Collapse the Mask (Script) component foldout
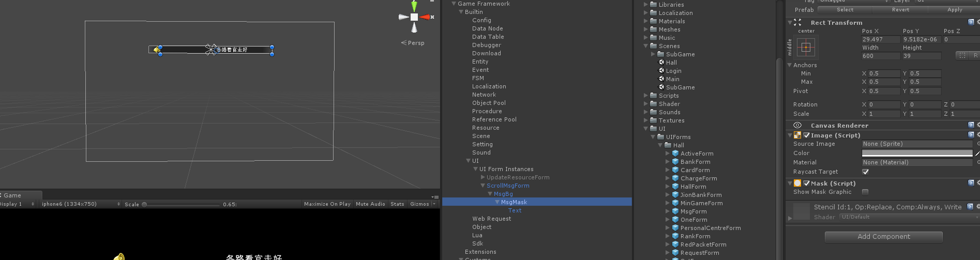Viewport: 980px width, 260px height. [789, 183]
